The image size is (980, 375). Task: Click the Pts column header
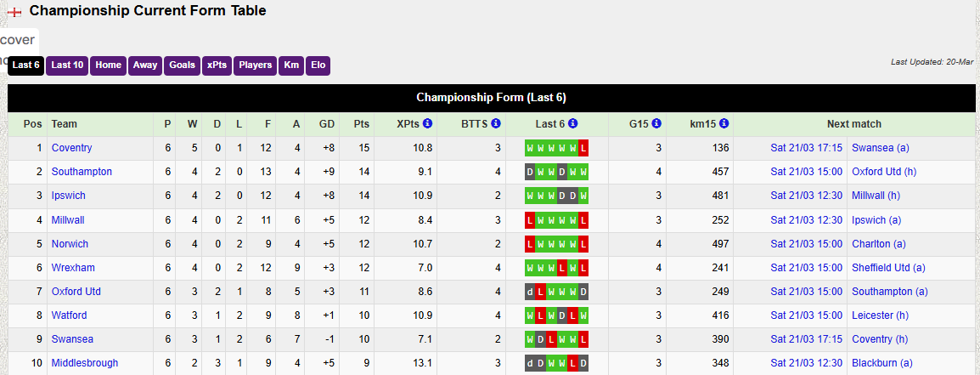362,124
